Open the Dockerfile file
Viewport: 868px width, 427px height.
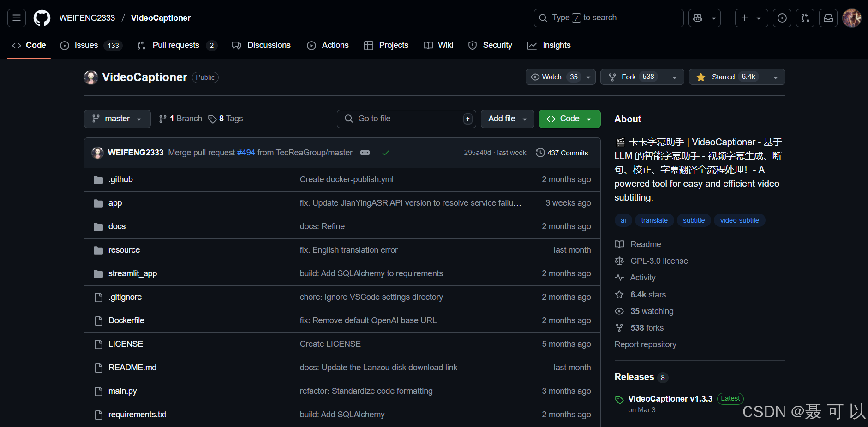point(126,320)
